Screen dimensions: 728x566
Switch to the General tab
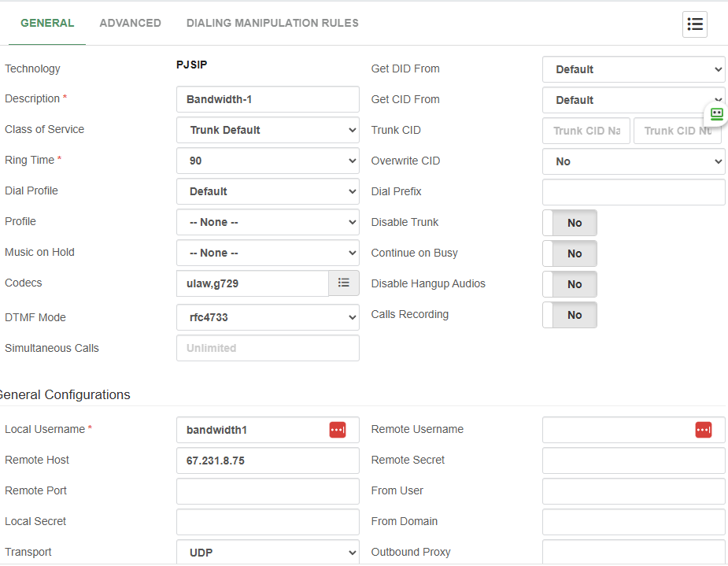click(47, 23)
